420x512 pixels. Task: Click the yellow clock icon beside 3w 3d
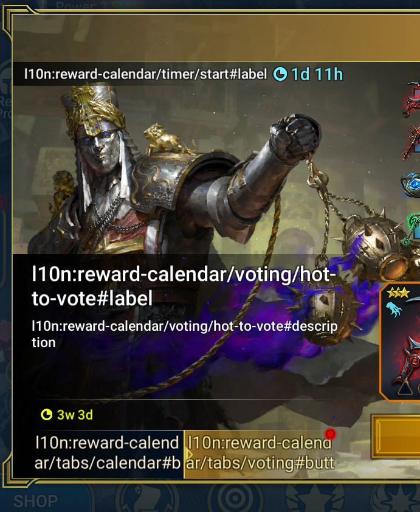(47, 415)
